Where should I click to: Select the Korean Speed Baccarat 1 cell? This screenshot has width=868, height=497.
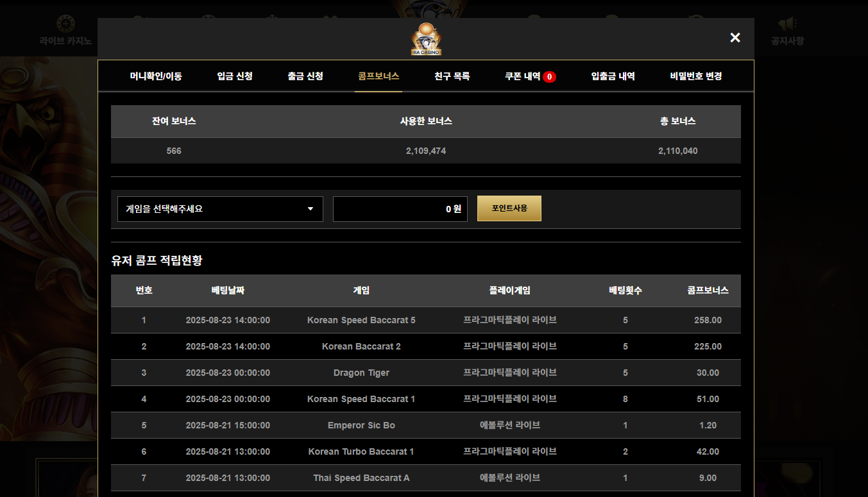(361, 399)
